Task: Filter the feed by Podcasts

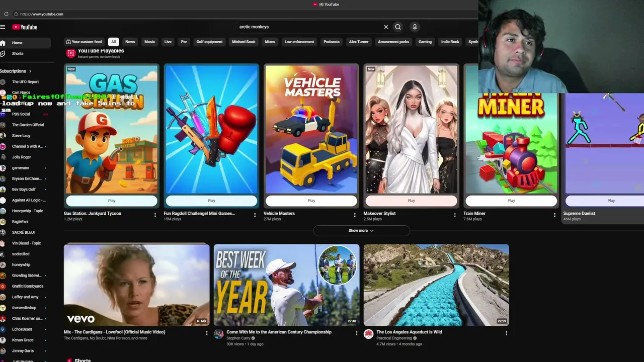Action: click(332, 42)
